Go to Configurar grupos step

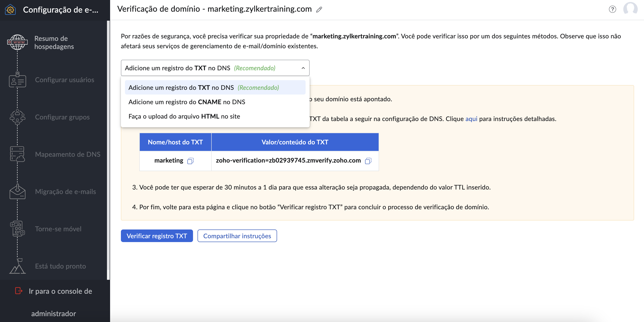(x=62, y=117)
